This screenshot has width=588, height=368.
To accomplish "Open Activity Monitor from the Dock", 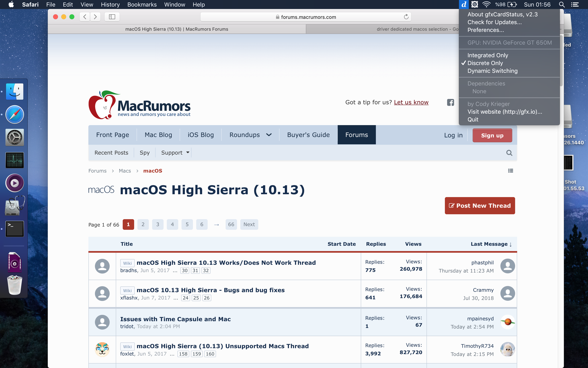I will [14, 160].
